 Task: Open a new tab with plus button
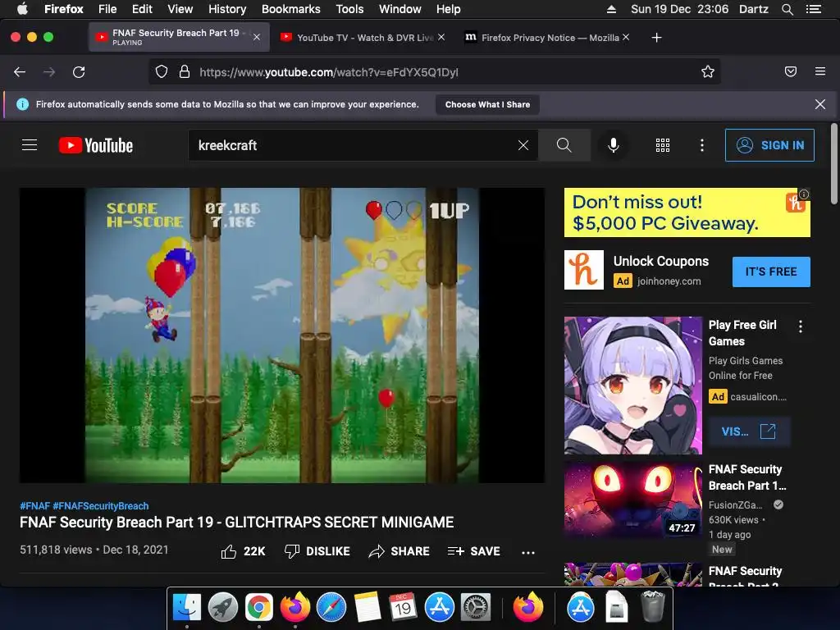656,38
